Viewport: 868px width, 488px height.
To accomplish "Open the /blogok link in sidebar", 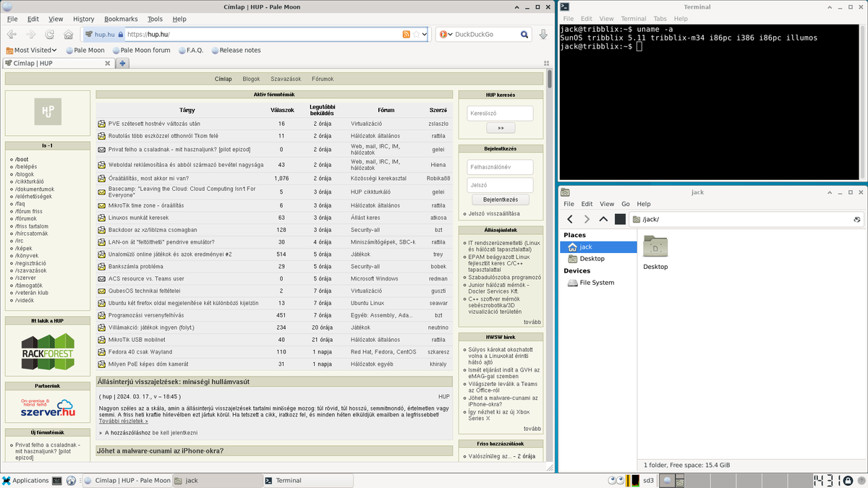I will (25, 174).
